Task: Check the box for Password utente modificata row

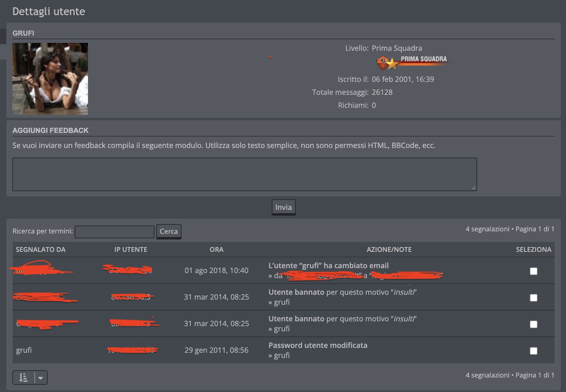Action: tap(534, 351)
